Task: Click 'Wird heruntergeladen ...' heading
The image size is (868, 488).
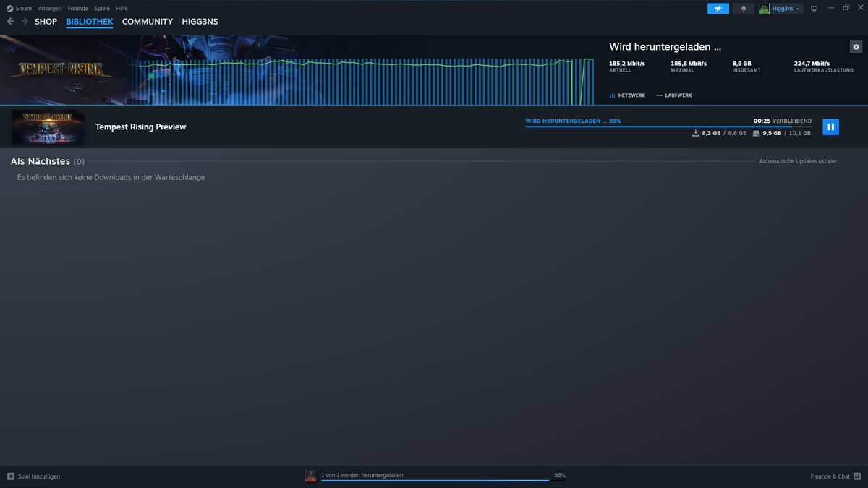Action: click(x=665, y=47)
